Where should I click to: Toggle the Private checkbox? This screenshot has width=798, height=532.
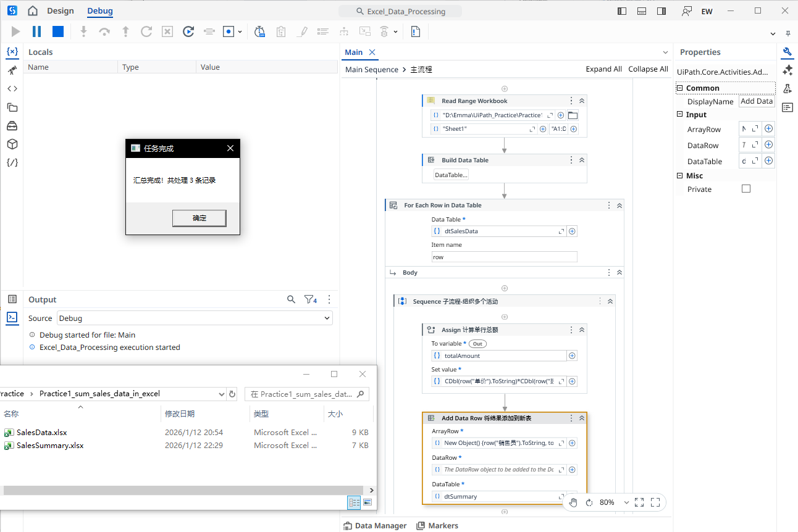tap(746, 189)
